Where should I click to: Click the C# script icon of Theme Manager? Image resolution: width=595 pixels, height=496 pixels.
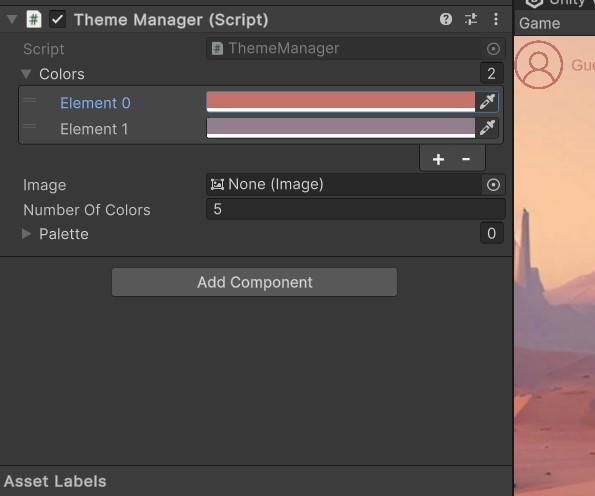[34, 19]
